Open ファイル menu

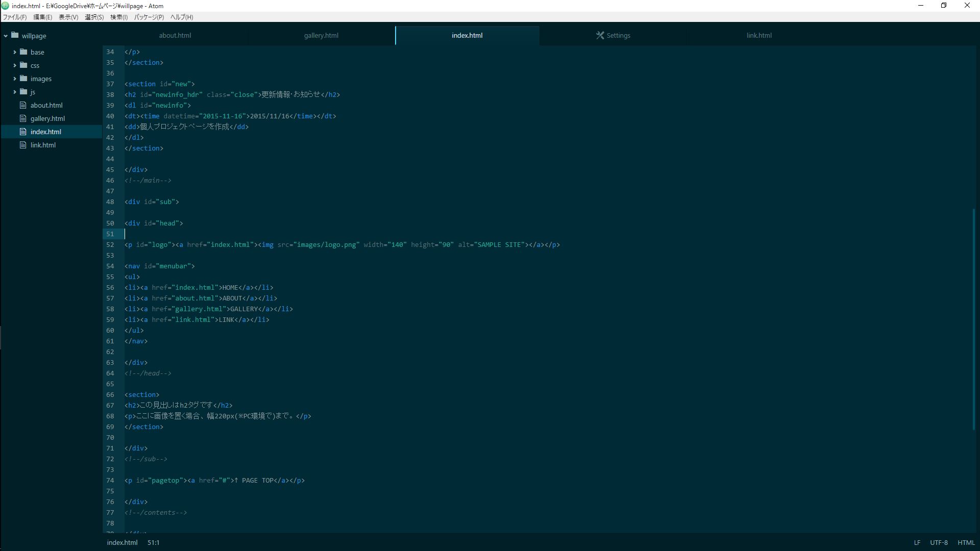pos(13,17)
